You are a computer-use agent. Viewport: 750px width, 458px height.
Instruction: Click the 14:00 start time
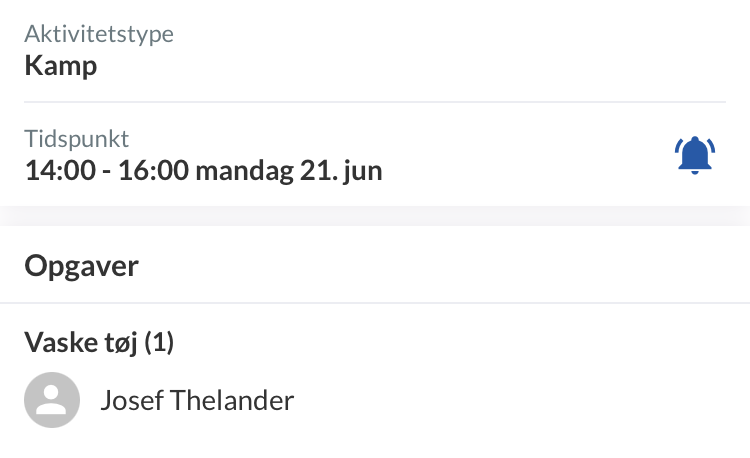click(x=58, y=170)
